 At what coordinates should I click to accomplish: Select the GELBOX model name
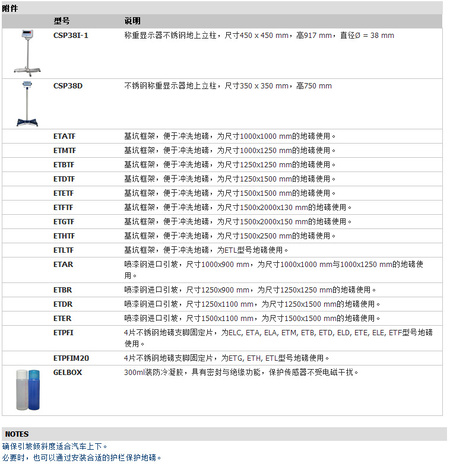[67, 372]
